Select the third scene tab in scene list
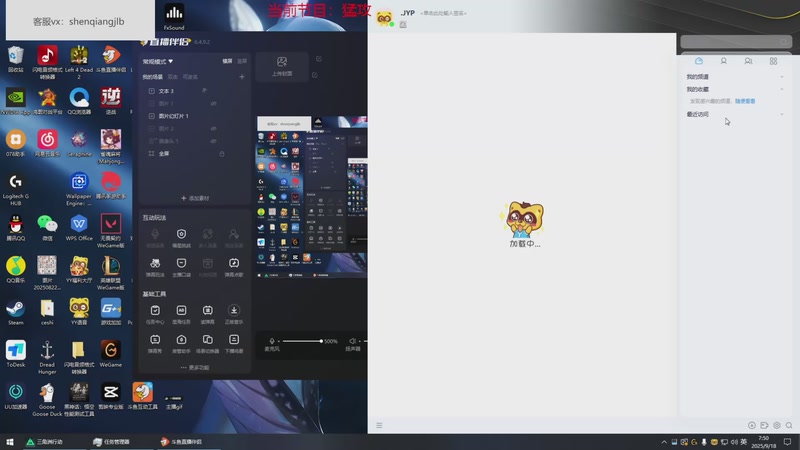Screen dimensions: 800x450 [x=190, y=77]
